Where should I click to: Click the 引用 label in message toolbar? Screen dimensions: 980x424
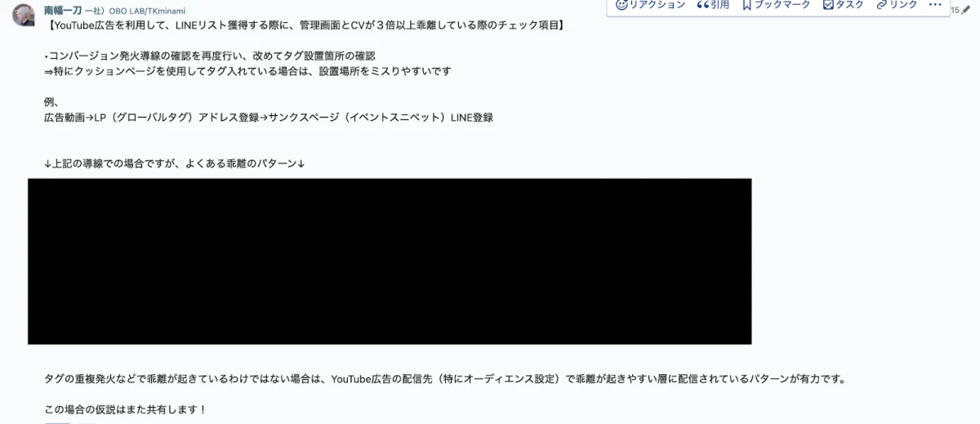720,5
